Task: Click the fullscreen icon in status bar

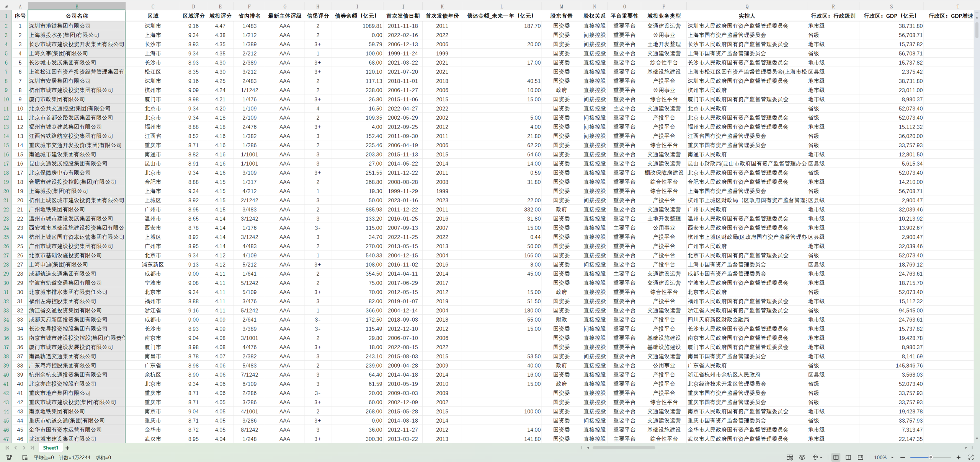Action: tap(971, 457)
